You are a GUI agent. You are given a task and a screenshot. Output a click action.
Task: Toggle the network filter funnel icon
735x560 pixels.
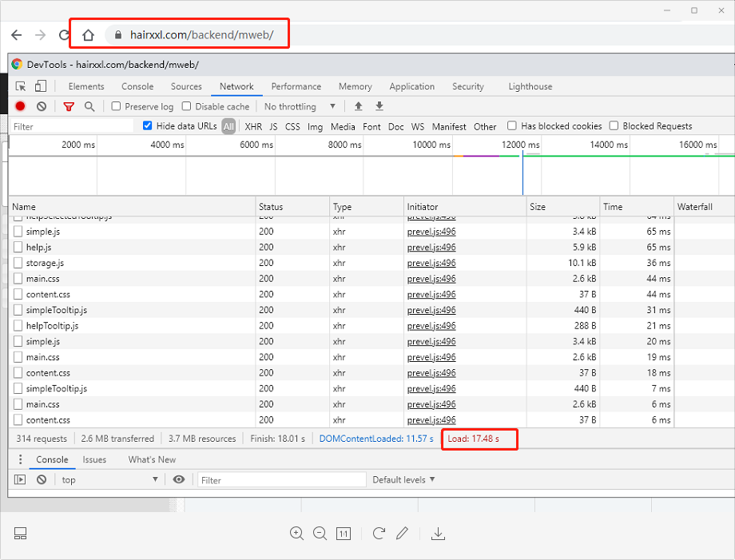click(69, 106)
